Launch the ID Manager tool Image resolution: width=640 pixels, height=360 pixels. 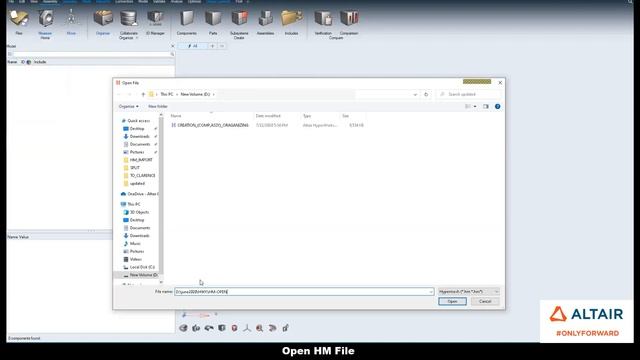pyautogui.click(x=155, y=19)
